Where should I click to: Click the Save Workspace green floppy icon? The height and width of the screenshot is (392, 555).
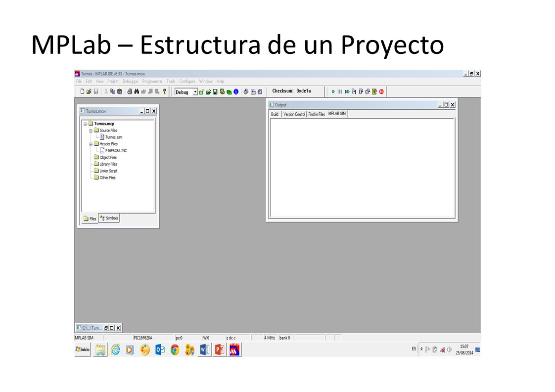(215, 92)
